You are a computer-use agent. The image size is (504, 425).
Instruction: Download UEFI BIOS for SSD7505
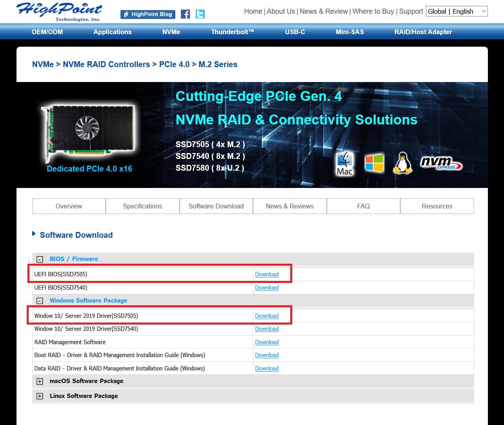pyautogui.click(x=267, y=274)
